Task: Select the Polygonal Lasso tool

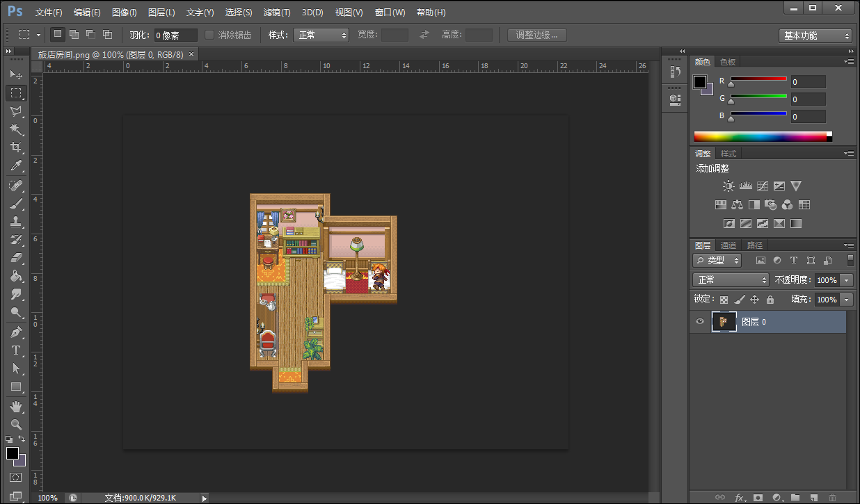Action: click(x=16, y=111)
